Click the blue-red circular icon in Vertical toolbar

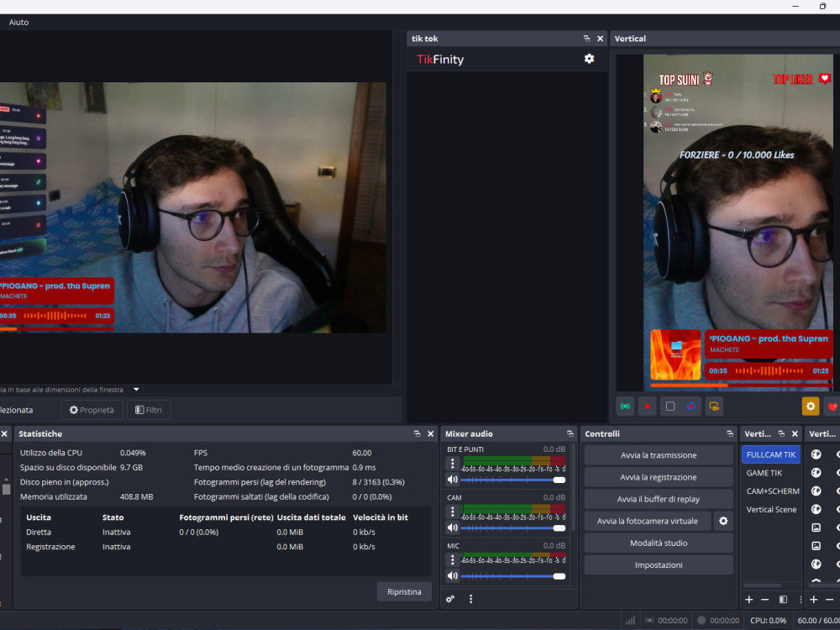pyautogui.click(x=691, y=406)
